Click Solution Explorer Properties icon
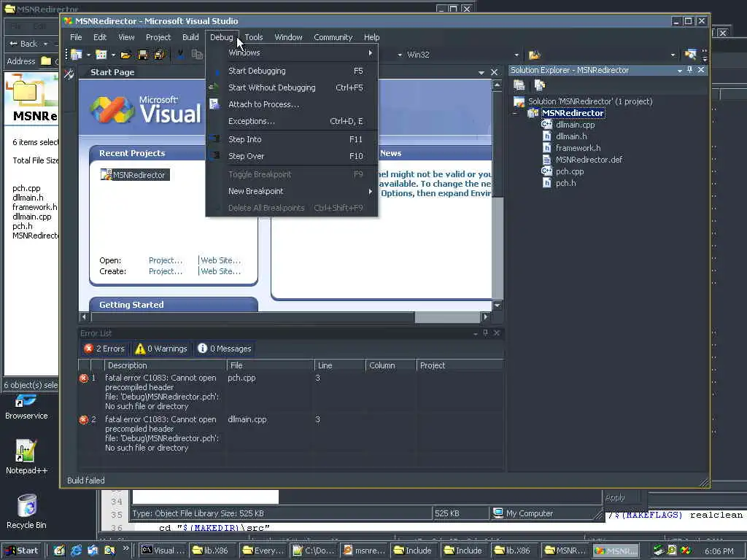 click(x=519, y=85)
